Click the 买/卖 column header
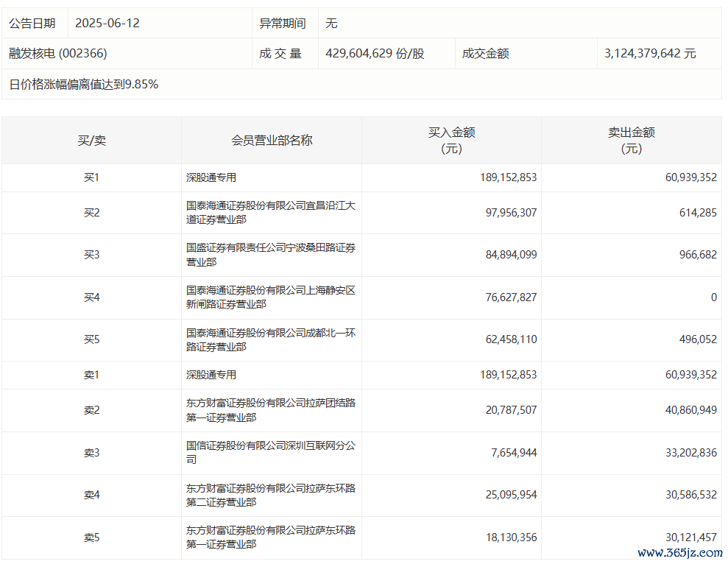This screenshot has width=728, height=564. 91,141
